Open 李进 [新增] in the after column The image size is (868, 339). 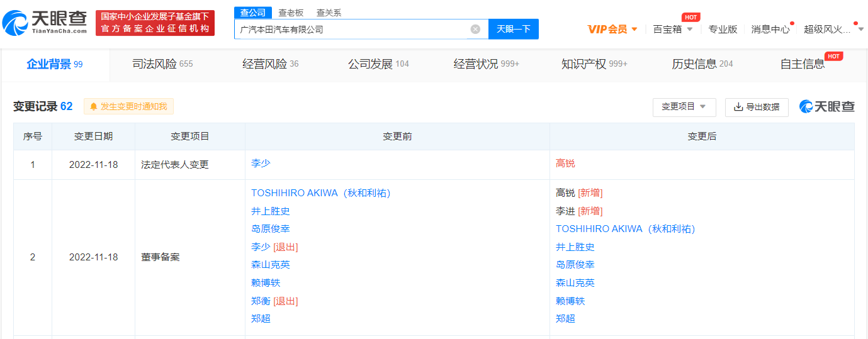pyautogui.click(x=579, y=211)
